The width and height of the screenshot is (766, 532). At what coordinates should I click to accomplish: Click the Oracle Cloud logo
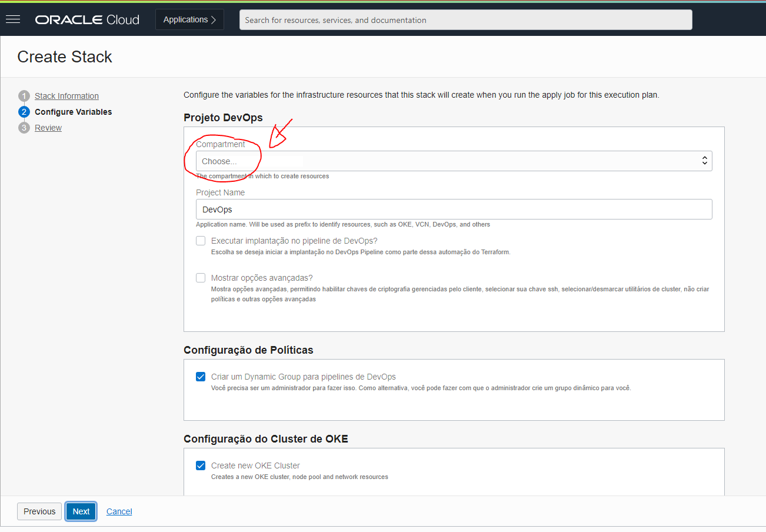coord(87,20)
